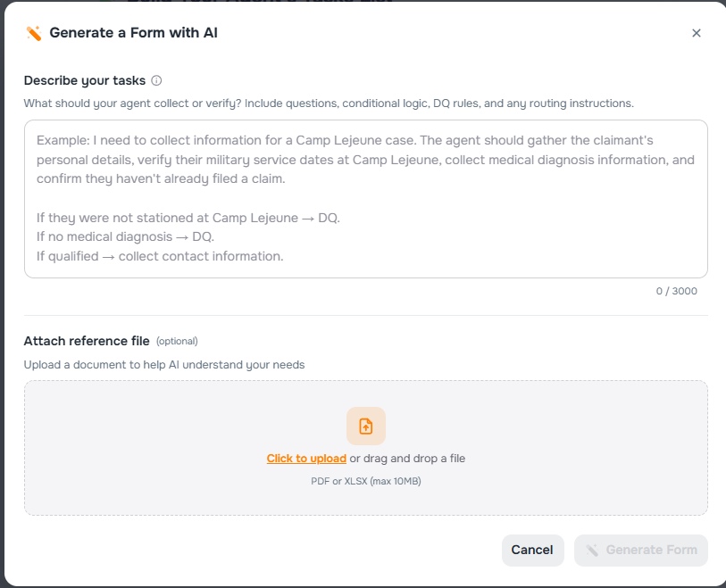Click the PDF or XLSX size hint text
This screenshot has height=588, width=726.
click(366, 480)
